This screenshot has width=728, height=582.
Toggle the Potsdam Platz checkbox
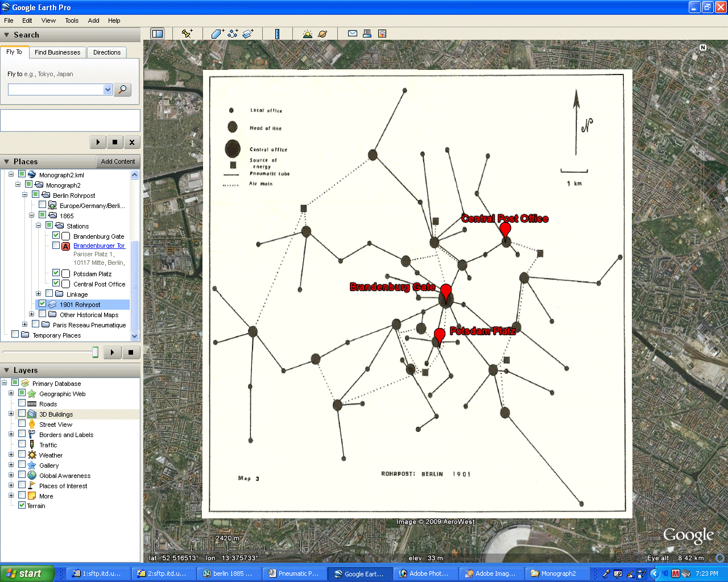56,273
